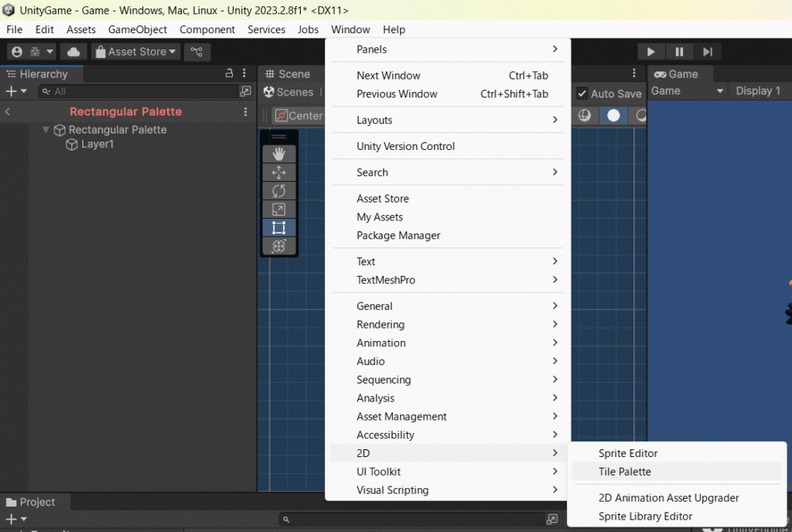This screenshot has height=532, width=792.
Task: Open the cloud services icon
Action: 73,52
